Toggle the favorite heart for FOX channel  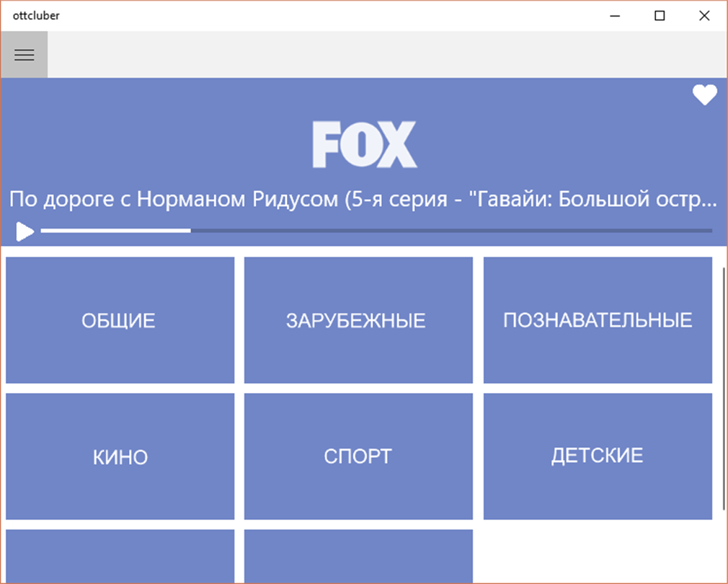point(704,95)
